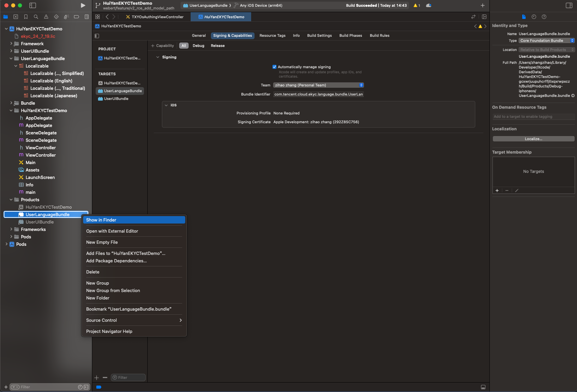Viewport: 577px width, 392px height.
Task: Open the Issue navigator warning icon
Action: (x=46, y=17)
